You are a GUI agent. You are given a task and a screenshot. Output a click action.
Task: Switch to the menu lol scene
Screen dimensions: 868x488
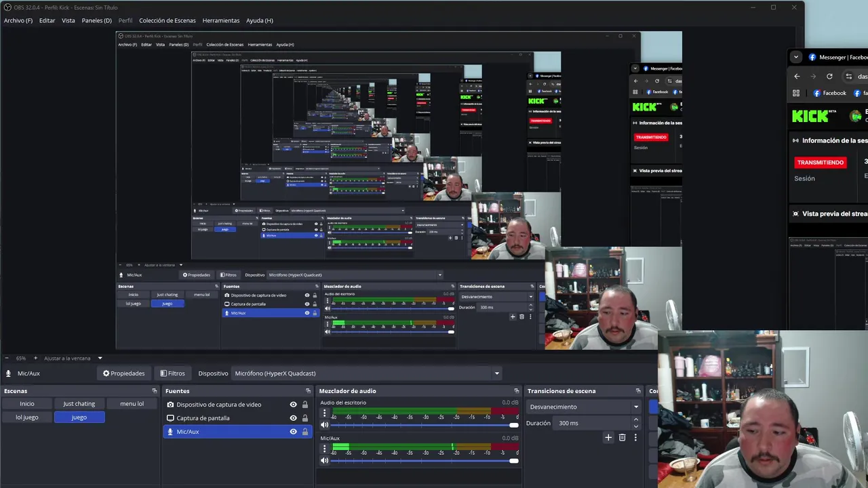pos(132,404)
